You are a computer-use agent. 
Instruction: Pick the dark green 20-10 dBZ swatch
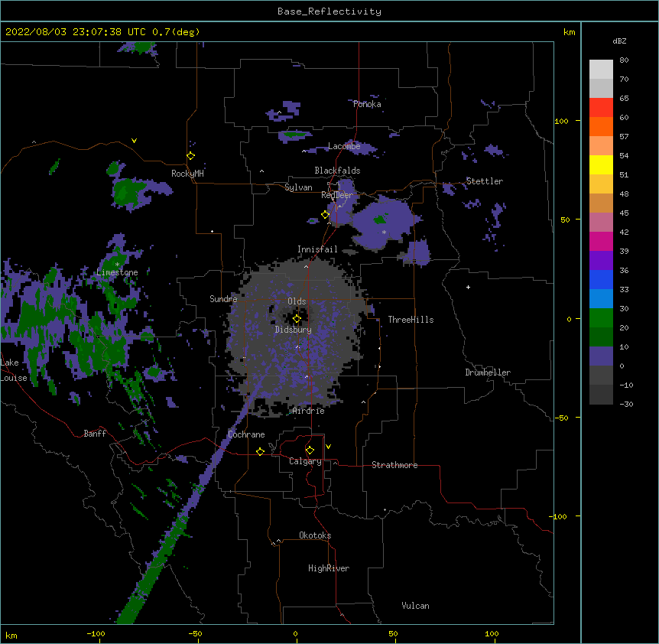click(x=601, y=337)
